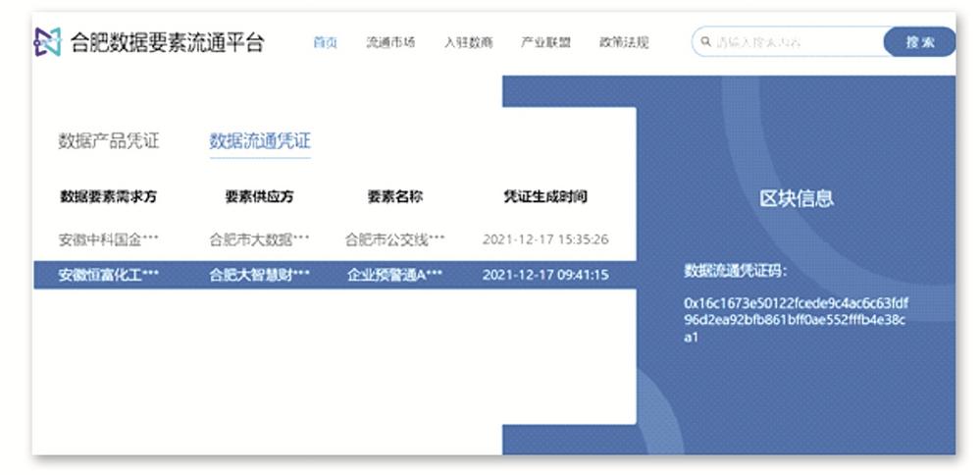
Task: Click the platform logo icon
Action: point(47,42)
